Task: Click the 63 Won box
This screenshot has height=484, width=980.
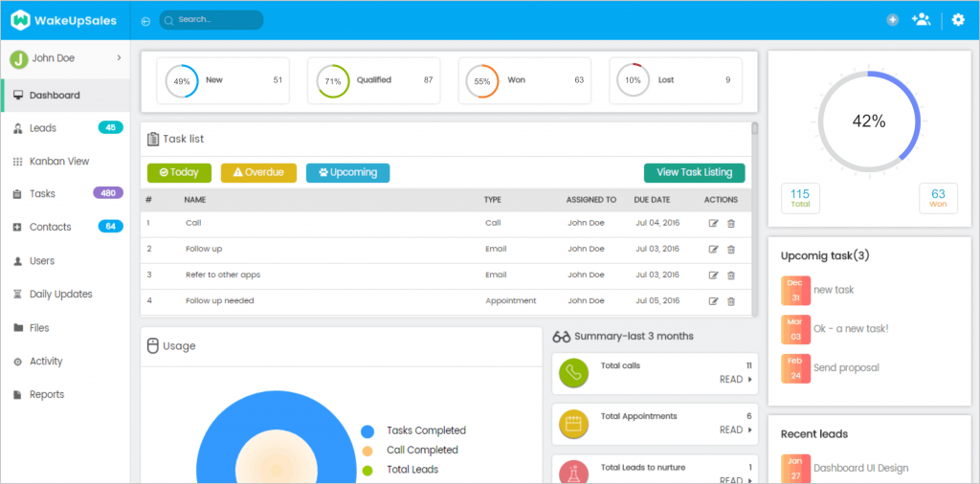Action: coord(938,199)
